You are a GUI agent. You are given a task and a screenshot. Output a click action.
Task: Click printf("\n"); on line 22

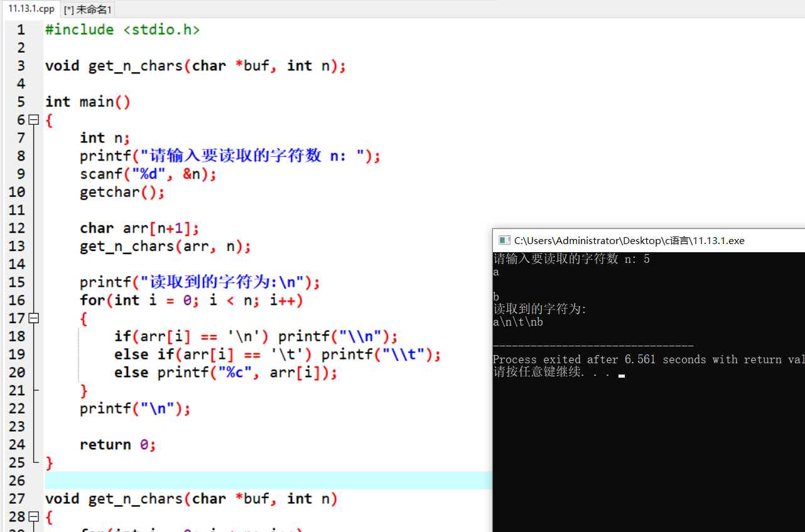point(135,408)
